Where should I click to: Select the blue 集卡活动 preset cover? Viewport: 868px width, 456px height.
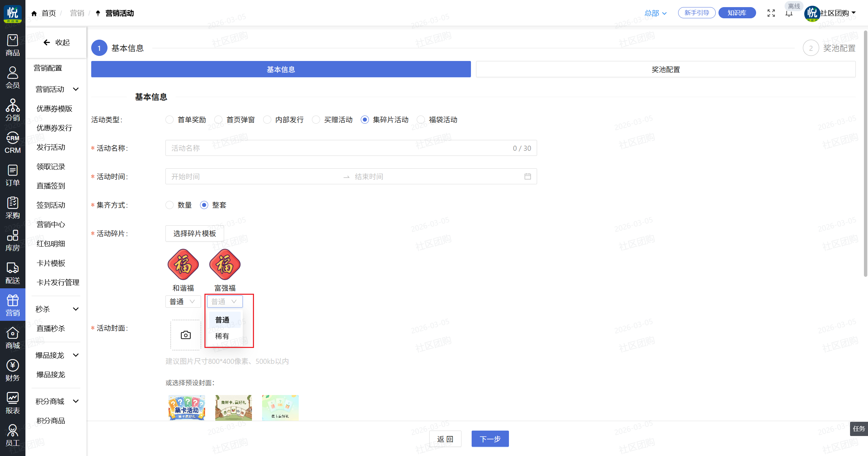(x=187, y=408)
